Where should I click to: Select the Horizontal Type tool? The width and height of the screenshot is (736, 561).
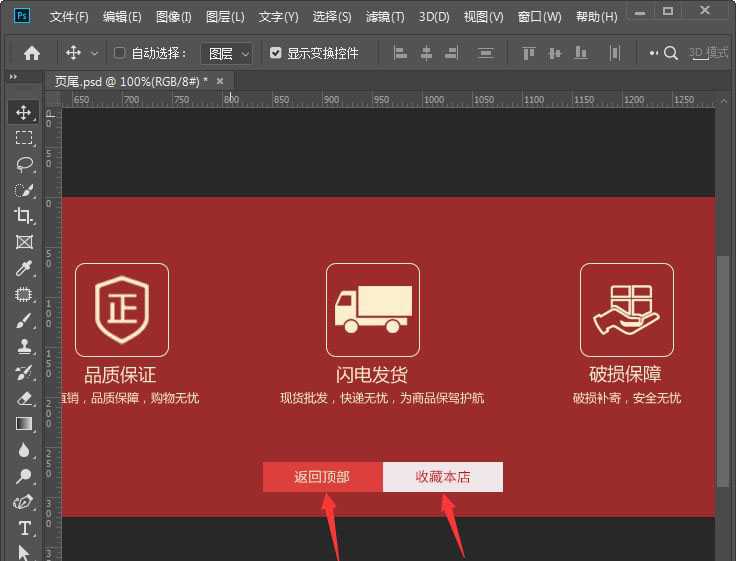(x=24, y=528)
